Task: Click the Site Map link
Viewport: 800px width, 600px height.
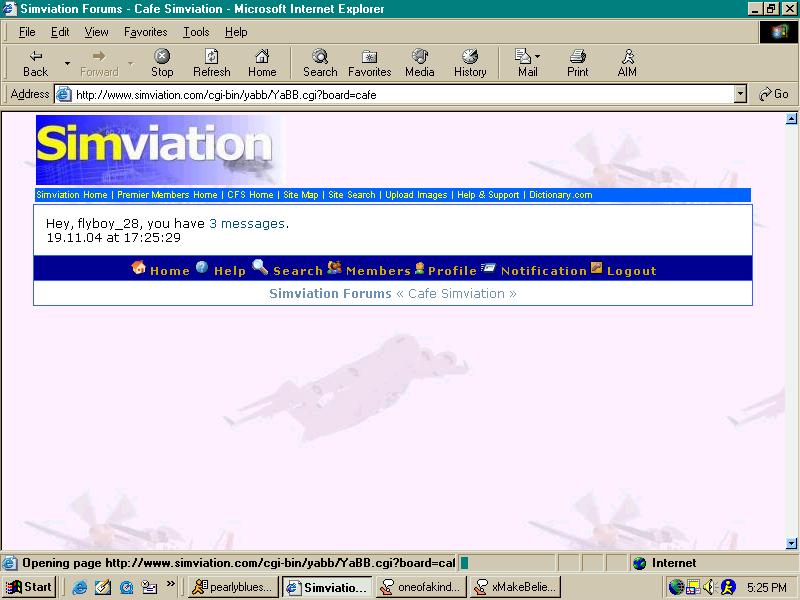Action: point(300,195)
